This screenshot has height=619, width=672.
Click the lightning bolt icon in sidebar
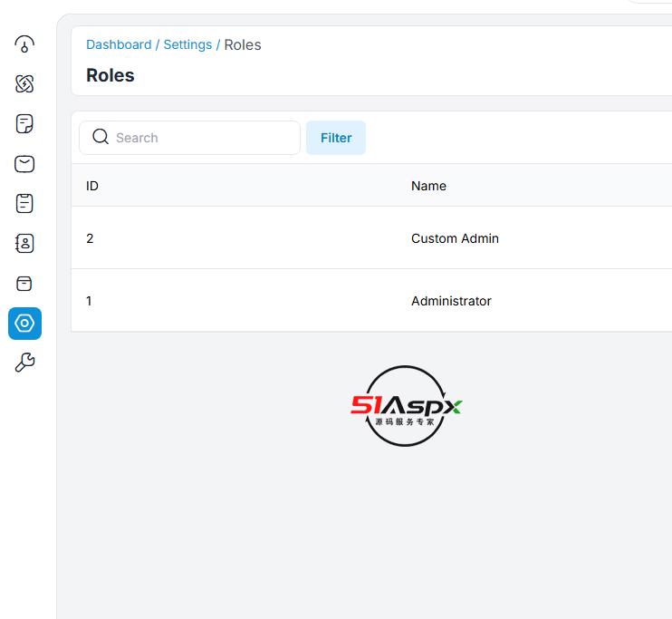tap(24, 83)
